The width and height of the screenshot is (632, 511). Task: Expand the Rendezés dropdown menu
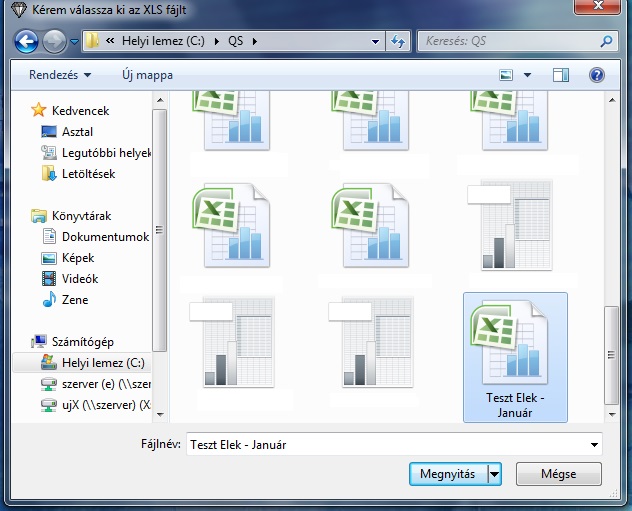point(60,75)
